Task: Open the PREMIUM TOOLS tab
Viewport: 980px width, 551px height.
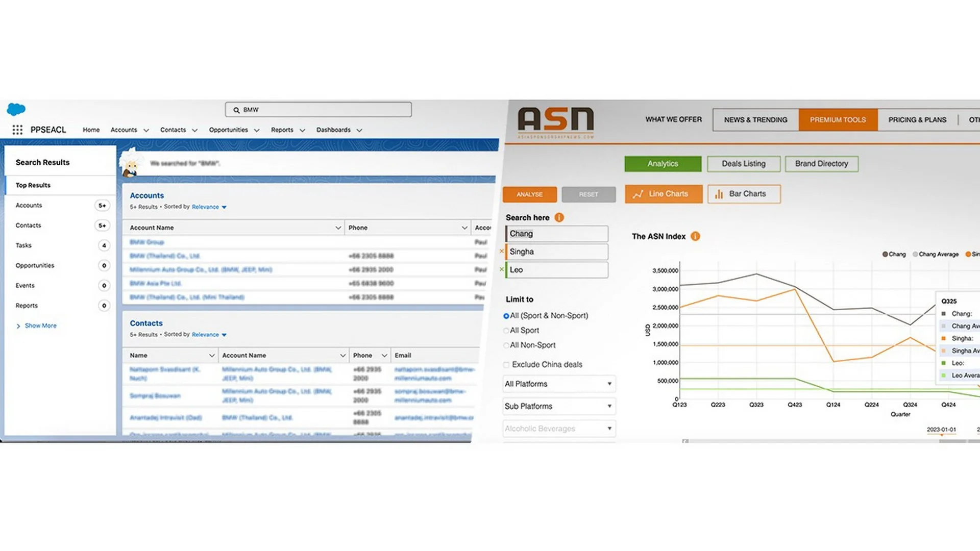Action: 838,120
